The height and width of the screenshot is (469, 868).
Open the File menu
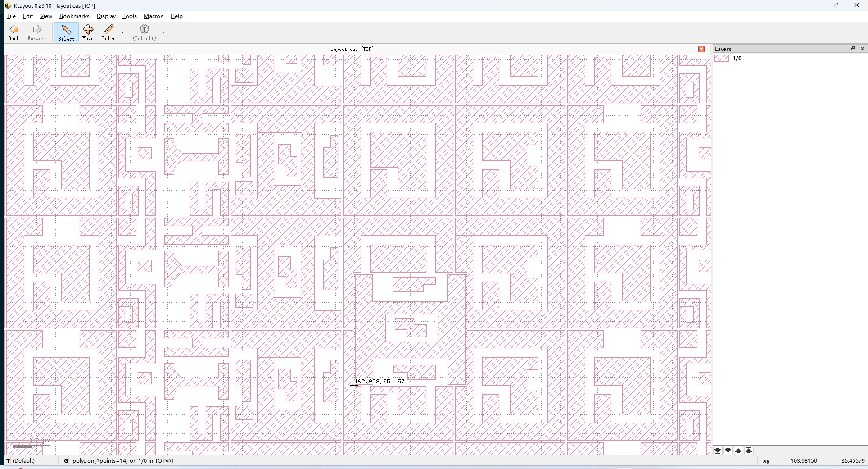pyautogui.click(x=11, y=16)
